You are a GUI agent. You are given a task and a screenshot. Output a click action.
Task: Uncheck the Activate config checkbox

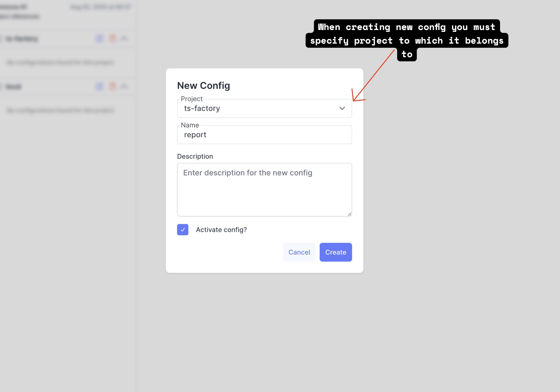tap(183, 229)
